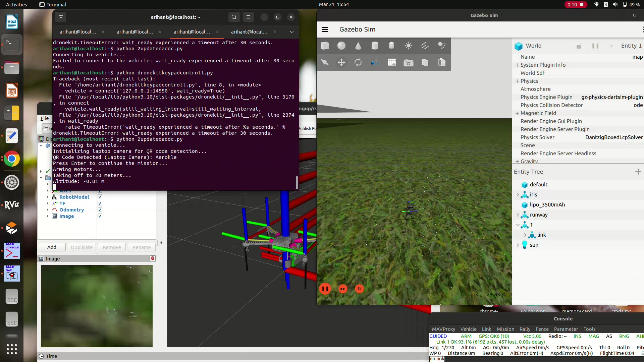The height and width of the screenshot is (362, 644).
Task: Insert a box shape in Gazebo
Action: point(325,46)
